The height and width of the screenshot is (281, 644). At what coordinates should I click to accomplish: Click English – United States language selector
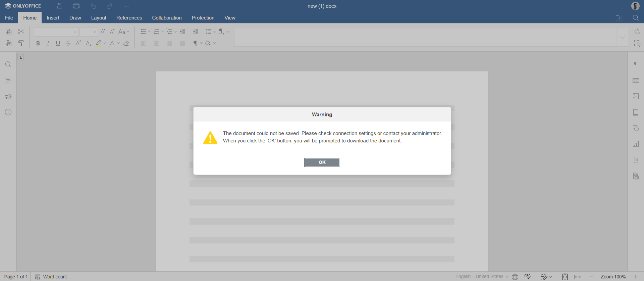click(482, 277)
